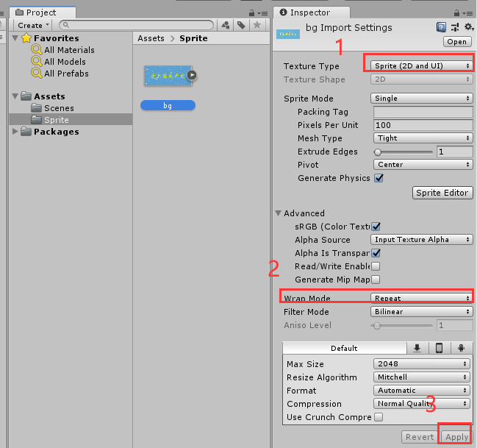Open the Alpha Source dropdown
This screenshot has width=477, height=448.
pyautogui.click(x=422, y=239)
